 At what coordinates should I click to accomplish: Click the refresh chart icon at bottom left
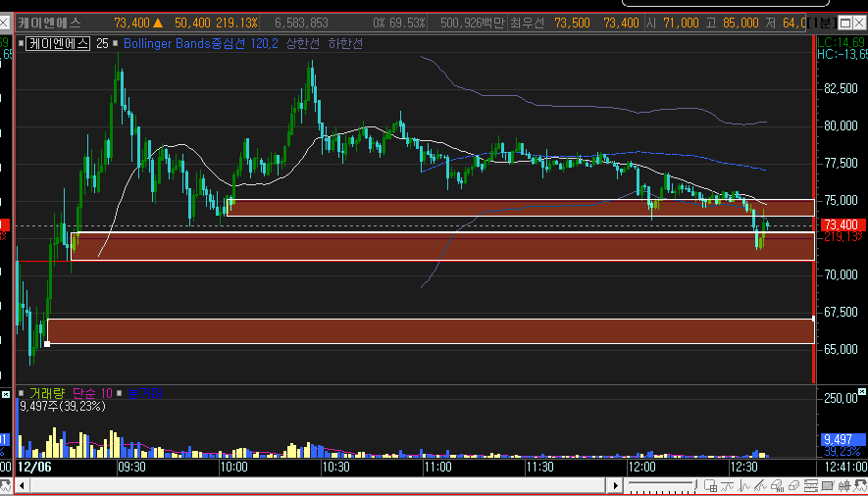click(5, 486)
